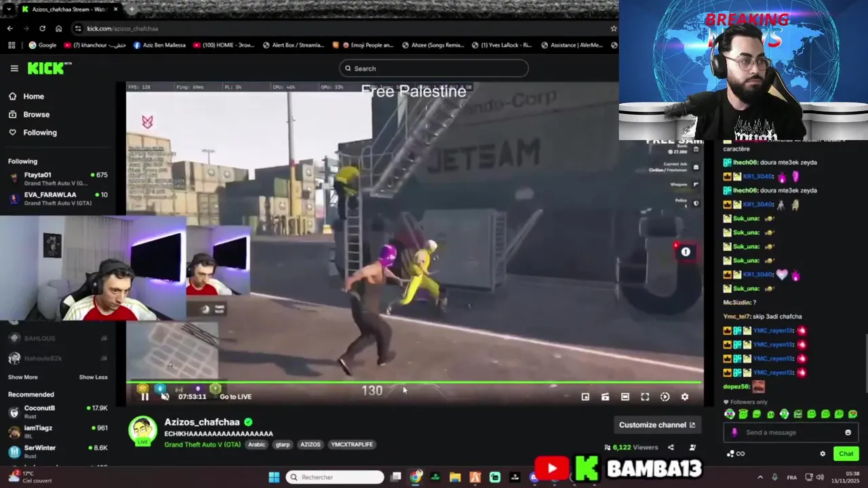Click the Kick search field
This screenshot has height=488, width=868.
pyautogui.click(x=433, y=68)
